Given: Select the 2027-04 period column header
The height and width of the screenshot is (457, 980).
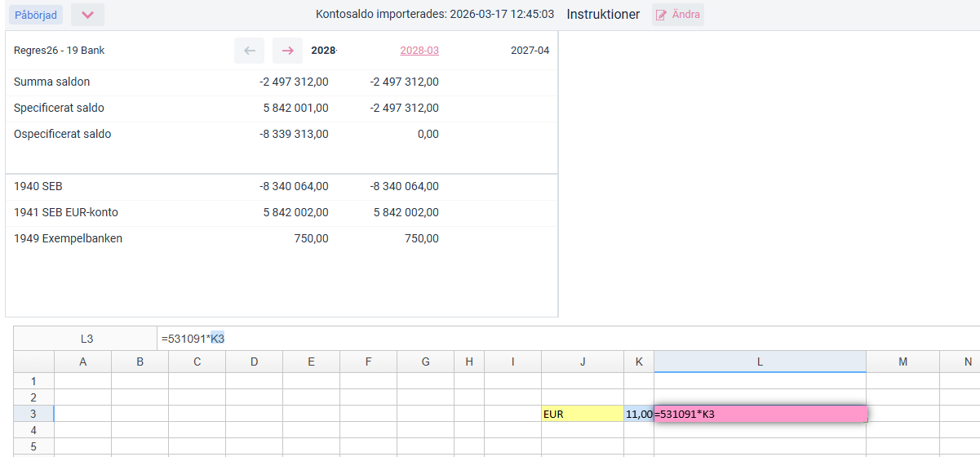Looking at the screenshot, I should 530,51.
